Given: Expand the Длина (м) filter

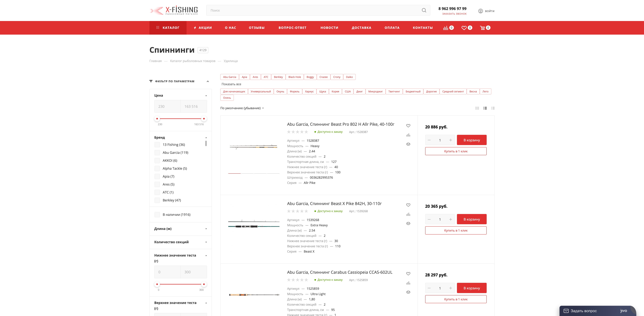Looking at the screenshot, I should tap(206, 229).
